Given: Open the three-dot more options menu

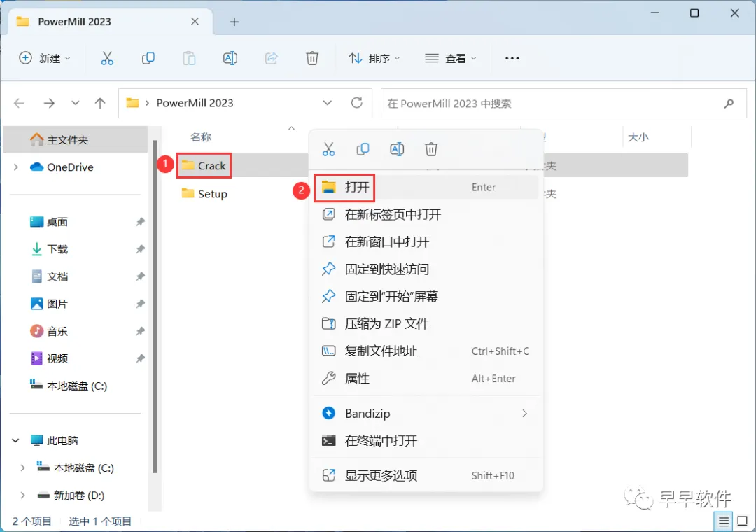Looking at the screenshot, I should [512, 58].
